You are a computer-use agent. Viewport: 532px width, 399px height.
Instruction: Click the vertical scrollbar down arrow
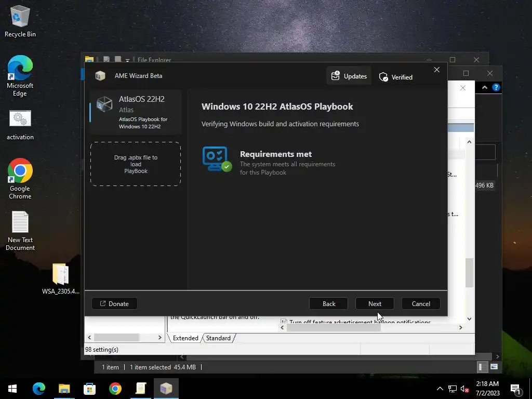pos(469,318)
